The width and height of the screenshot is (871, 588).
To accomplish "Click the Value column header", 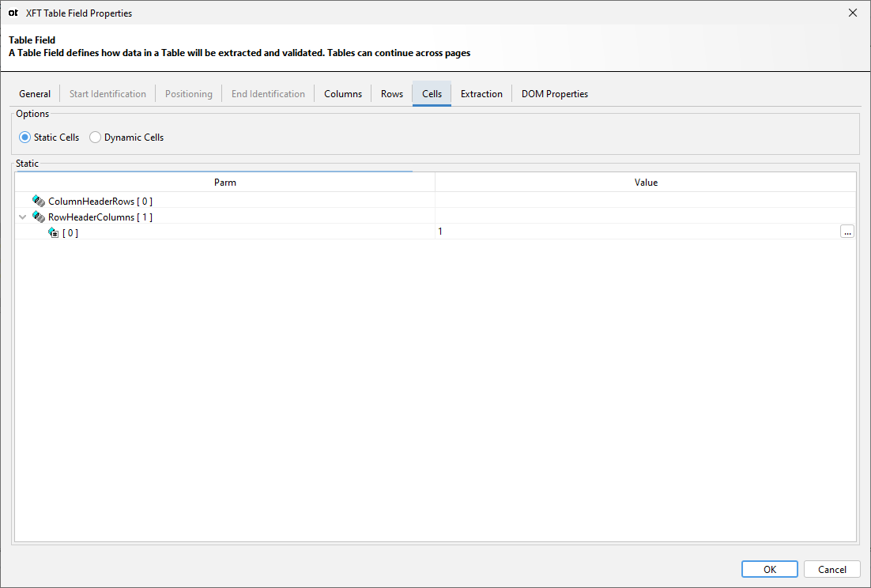I will (x=646, y=182).
